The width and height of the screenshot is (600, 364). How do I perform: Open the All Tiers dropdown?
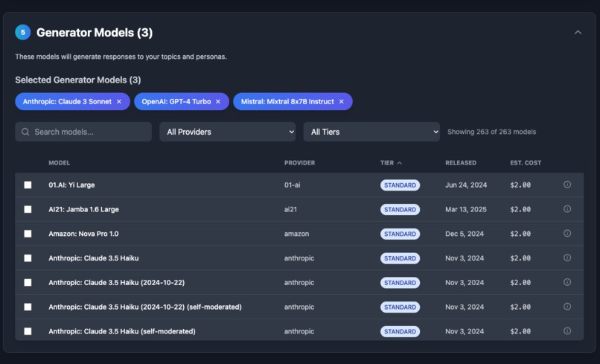tap(371, 132)
